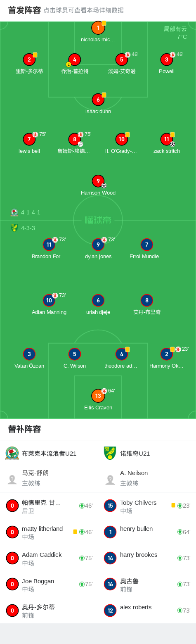
Task: Select substitute Joe Boggan row
Action: pyautogui.click(x=49, y=584)
